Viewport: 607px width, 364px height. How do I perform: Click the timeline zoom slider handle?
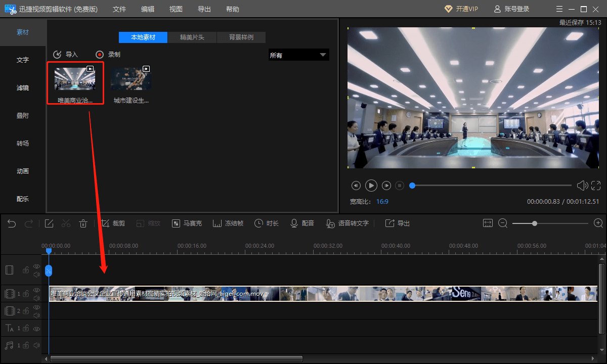534,223
